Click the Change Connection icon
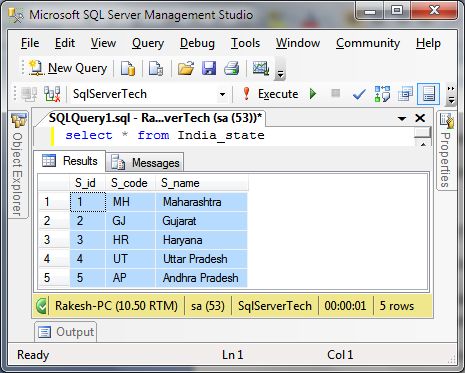465x373 pixels. pyautogui.click(x=52, y=94)
